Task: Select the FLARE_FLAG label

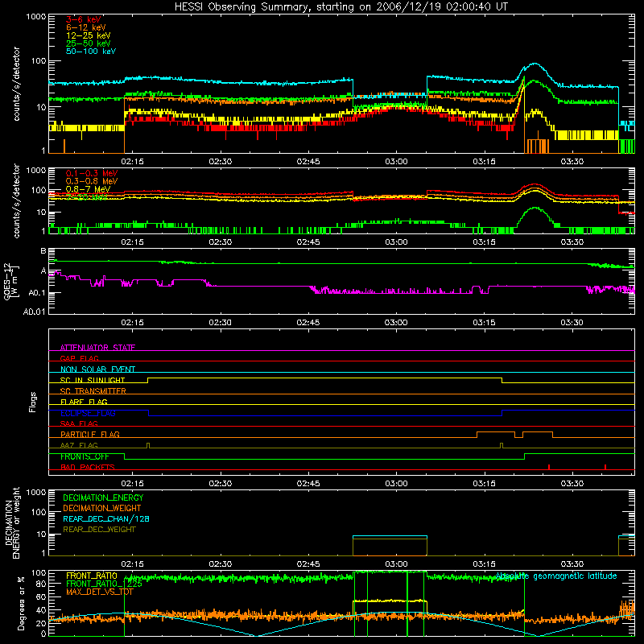Action: coord(84,402)
